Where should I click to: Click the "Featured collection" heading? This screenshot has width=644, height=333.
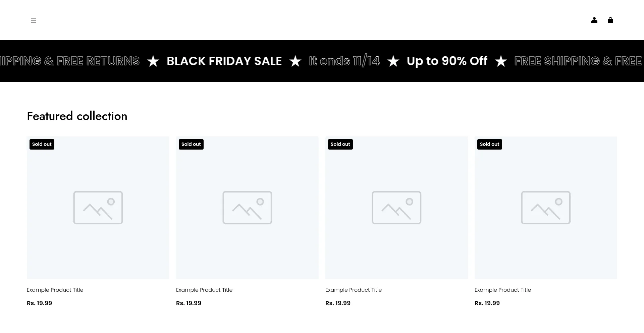coord(77,116)
